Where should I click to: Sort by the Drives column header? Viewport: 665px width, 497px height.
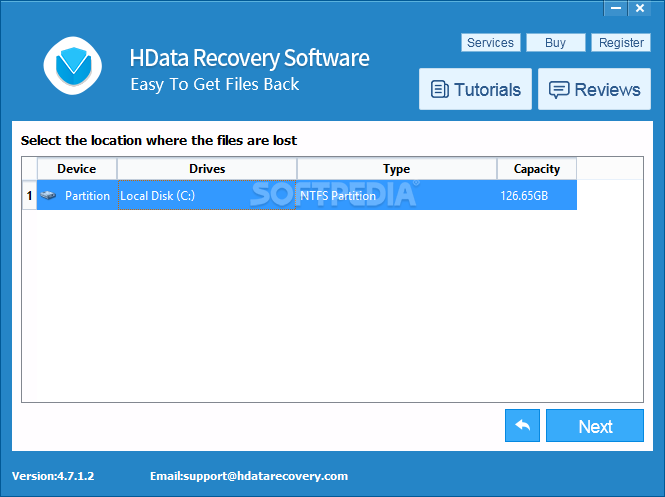207,169
